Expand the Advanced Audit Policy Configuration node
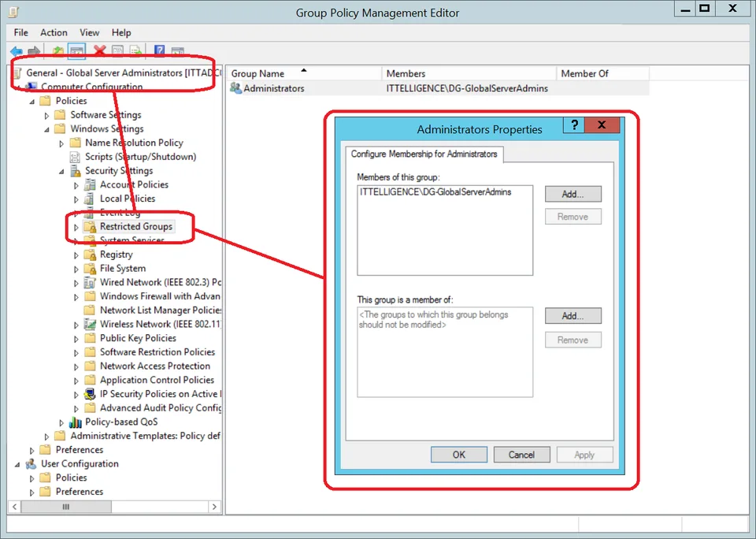 76,409
